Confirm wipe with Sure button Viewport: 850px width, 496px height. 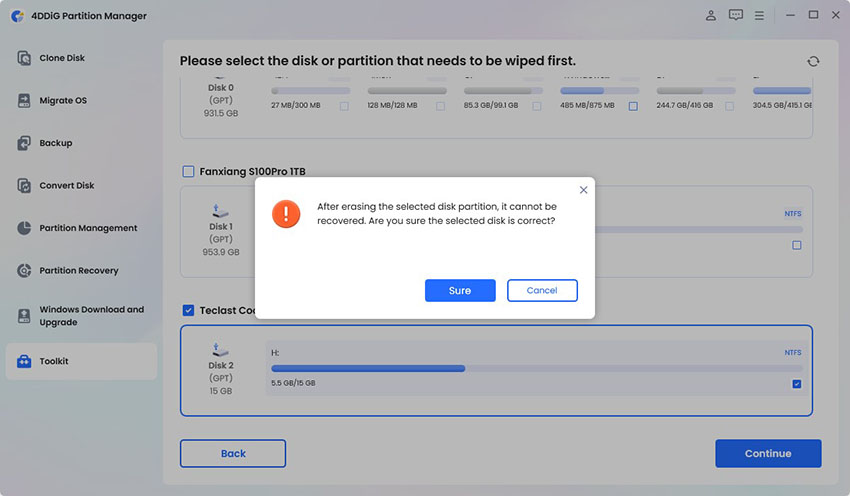click(460, 291)
